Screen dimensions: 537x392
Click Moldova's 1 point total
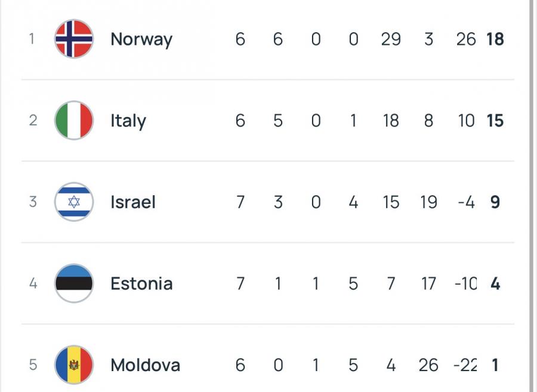click(x=495, y=365)
